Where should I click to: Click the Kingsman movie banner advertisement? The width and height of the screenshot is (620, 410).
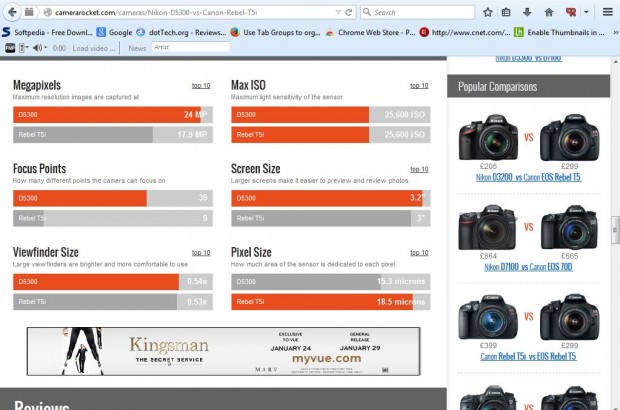(223, 350)
